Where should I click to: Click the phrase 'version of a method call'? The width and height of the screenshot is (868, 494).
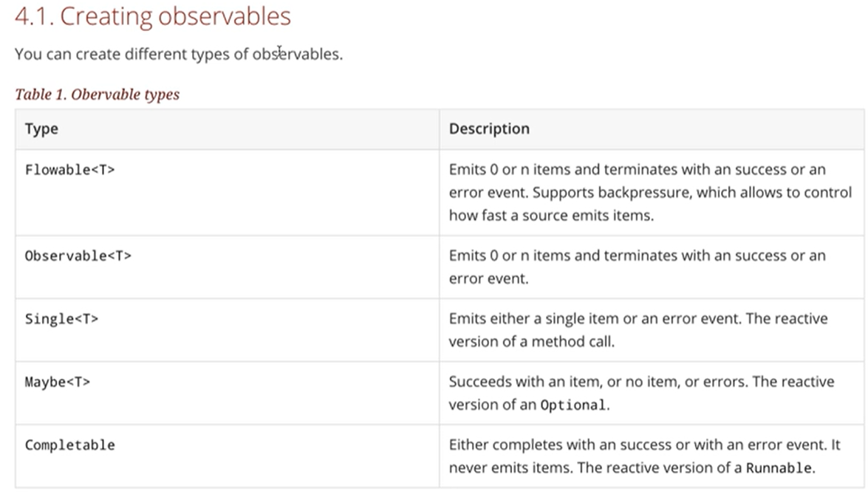click(x=530, y=343)
